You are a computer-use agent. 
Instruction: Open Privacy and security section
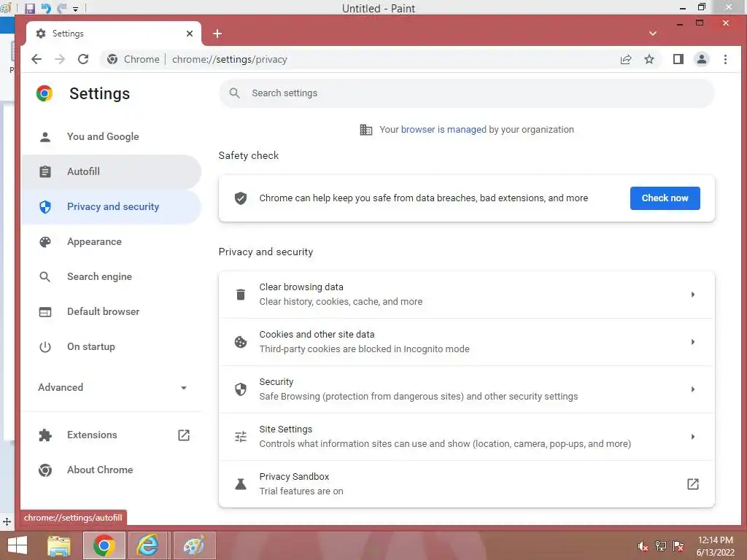(111, 206)
